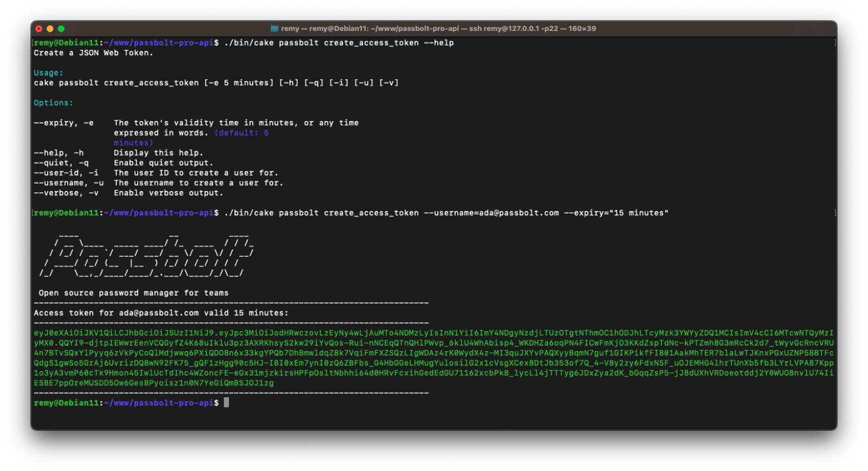Click the passbolt ASCII art logo
The width and height of the screenshot is (868, 471).
pyautogui.click(x=146, y=256)
